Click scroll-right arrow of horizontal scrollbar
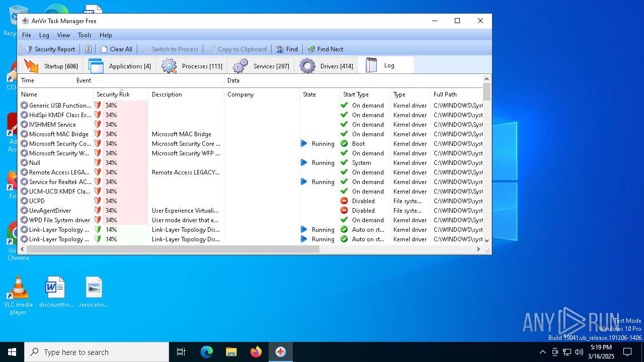 point(478,249)
